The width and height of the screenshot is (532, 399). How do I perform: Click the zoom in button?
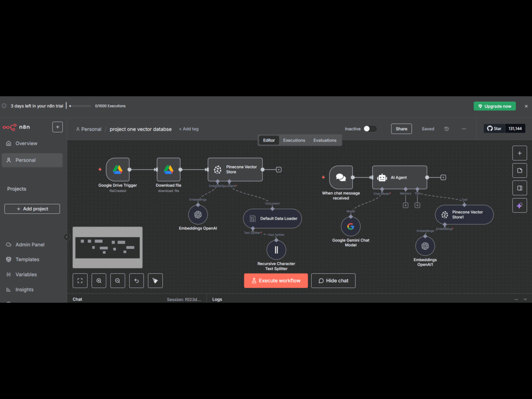[99, 280]
